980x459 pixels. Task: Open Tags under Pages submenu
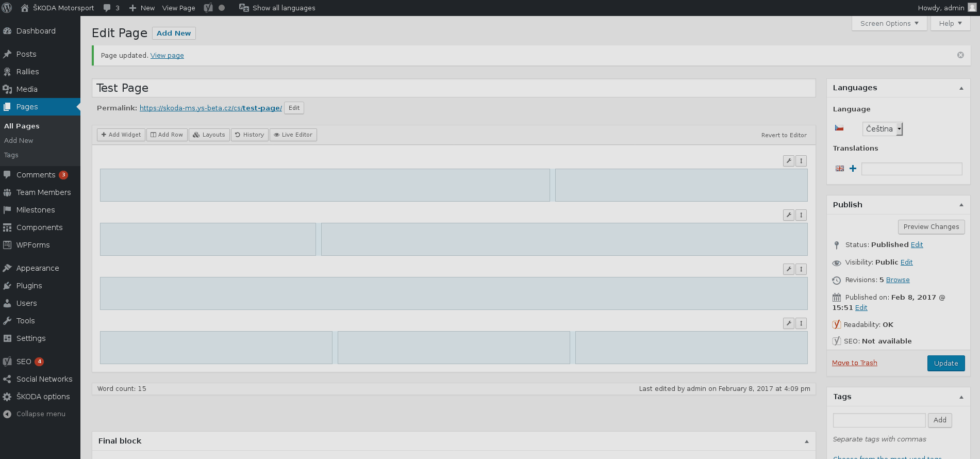click(x=11, y=155)
